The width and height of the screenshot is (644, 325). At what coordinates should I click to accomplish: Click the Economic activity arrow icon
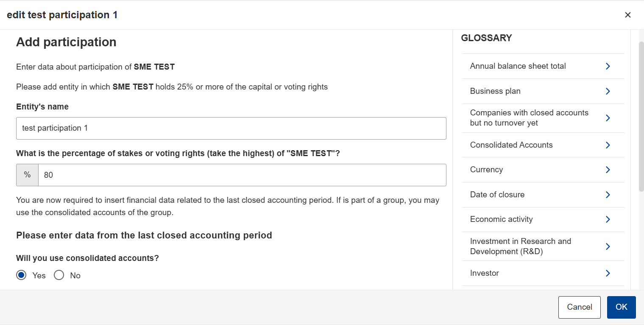coord(608,219)
